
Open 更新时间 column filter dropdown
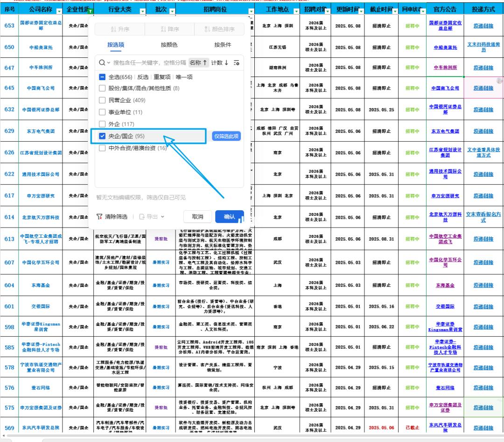tap(361, 11)
